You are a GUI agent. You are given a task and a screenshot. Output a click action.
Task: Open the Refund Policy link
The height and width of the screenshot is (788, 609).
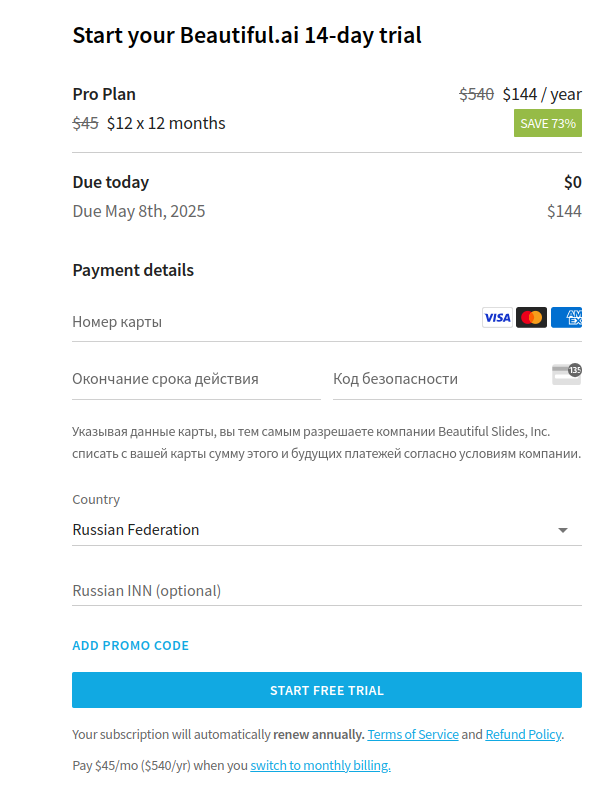point(523,735)
